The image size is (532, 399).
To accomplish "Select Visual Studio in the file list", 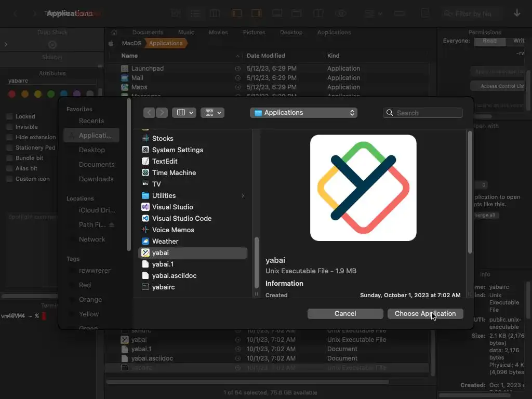I will click(x=193, y=207).
